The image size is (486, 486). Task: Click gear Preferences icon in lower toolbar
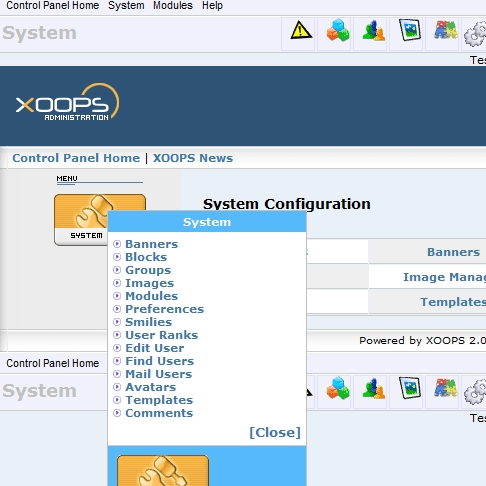pyautogui.click(x=475, y=391)
